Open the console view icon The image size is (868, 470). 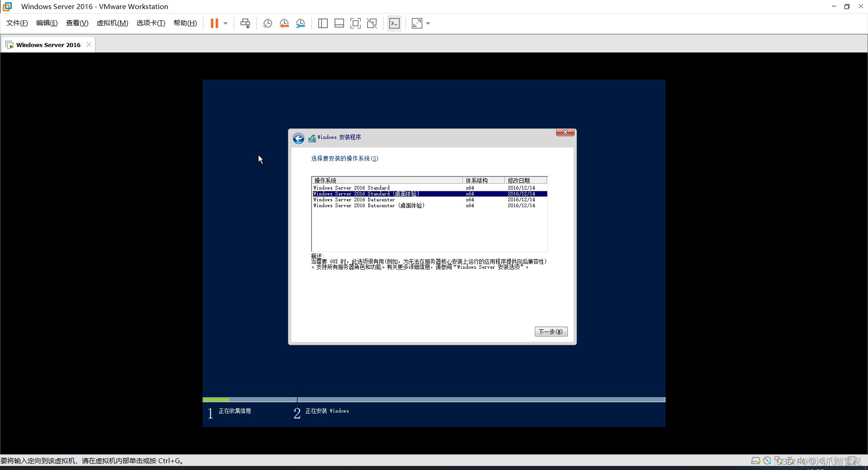click(394, 24)
